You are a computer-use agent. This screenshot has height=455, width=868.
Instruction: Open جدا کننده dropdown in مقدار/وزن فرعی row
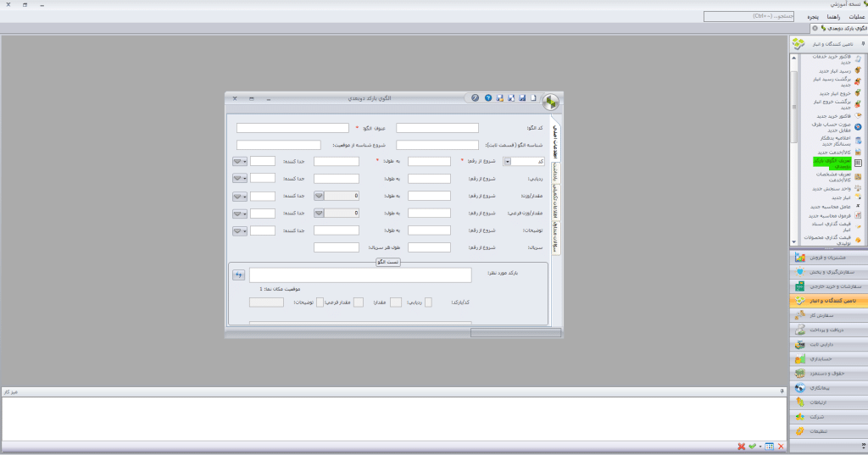tap(240, 214)
